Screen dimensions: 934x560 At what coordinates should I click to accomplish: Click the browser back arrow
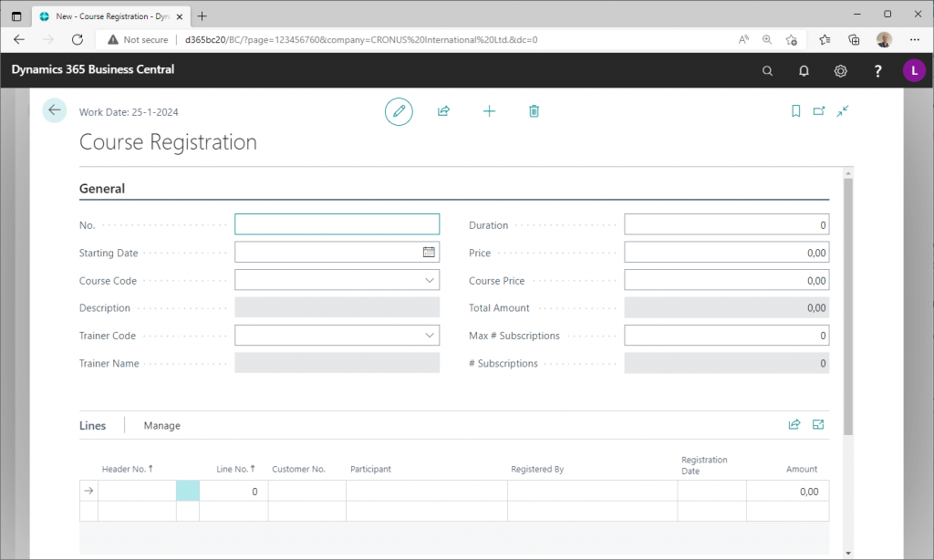pos(19,39)
